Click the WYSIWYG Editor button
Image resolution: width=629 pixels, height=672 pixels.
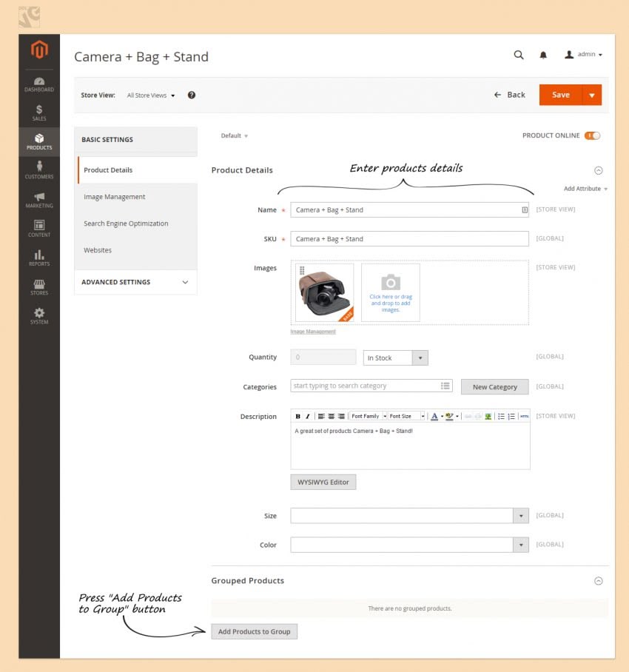pyautogui.click(x=323, y=482)
